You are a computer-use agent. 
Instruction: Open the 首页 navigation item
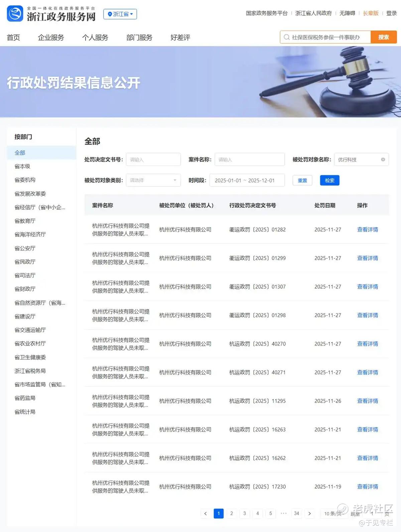click(13, 37)
